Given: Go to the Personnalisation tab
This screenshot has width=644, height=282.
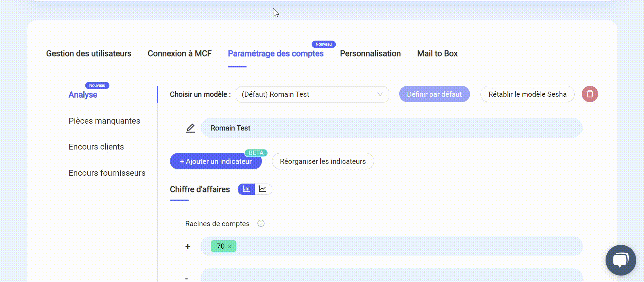Looking at the screenshot, I should (x=370, y=53).
